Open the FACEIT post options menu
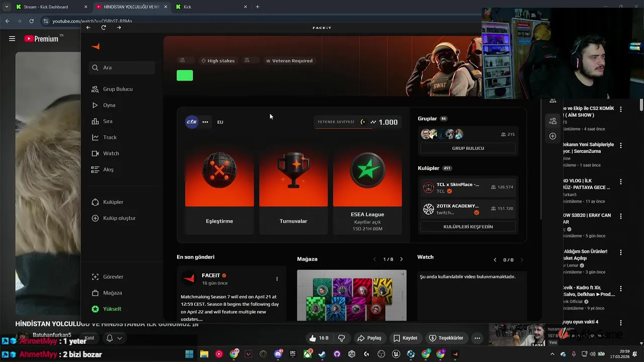The height and width of the screenshot is (362, 644). (277, 279)
